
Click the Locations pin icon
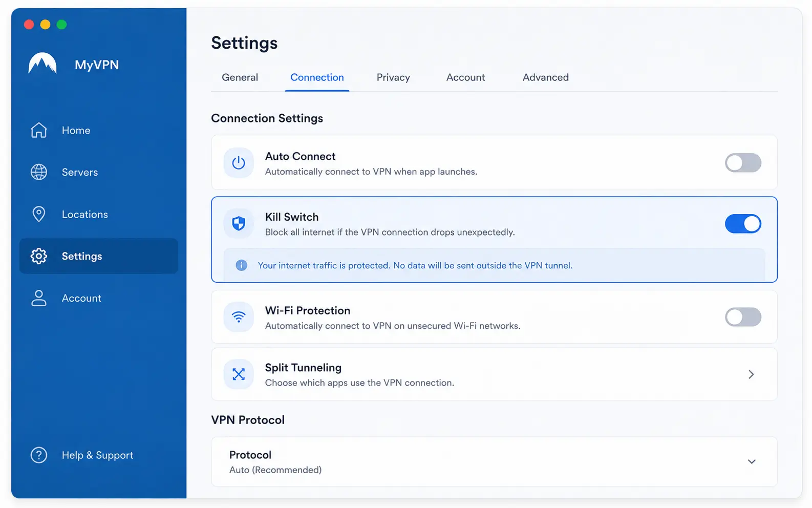click(39, 214)
